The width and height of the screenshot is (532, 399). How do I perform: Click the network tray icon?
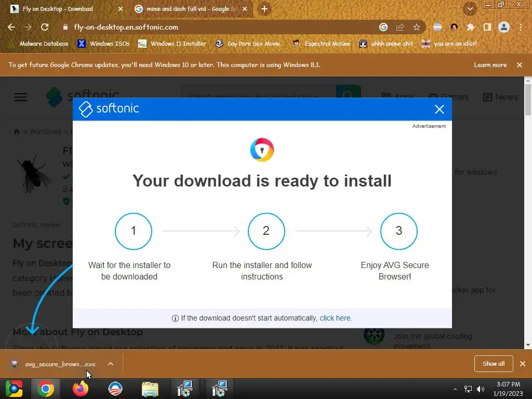point(468,389)
